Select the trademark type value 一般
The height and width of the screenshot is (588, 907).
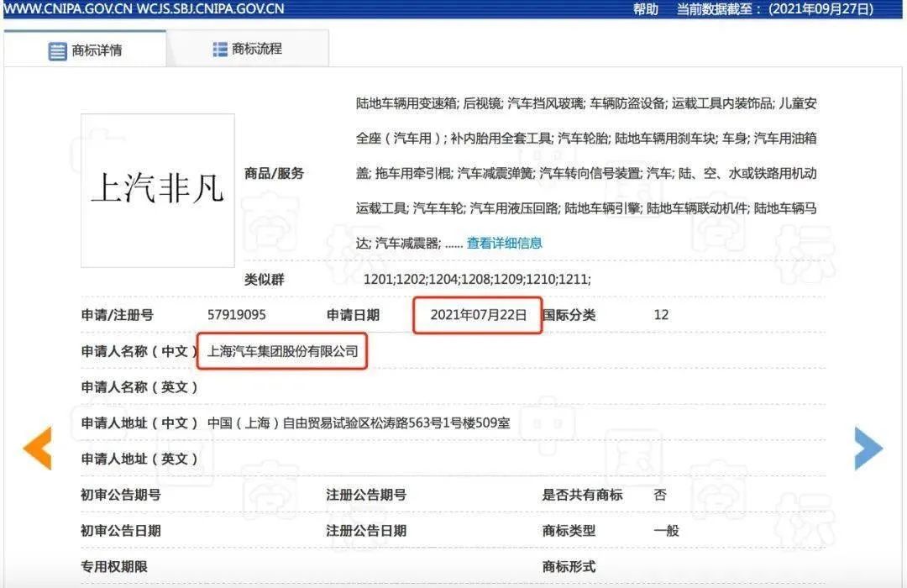[x=666, y=531]
